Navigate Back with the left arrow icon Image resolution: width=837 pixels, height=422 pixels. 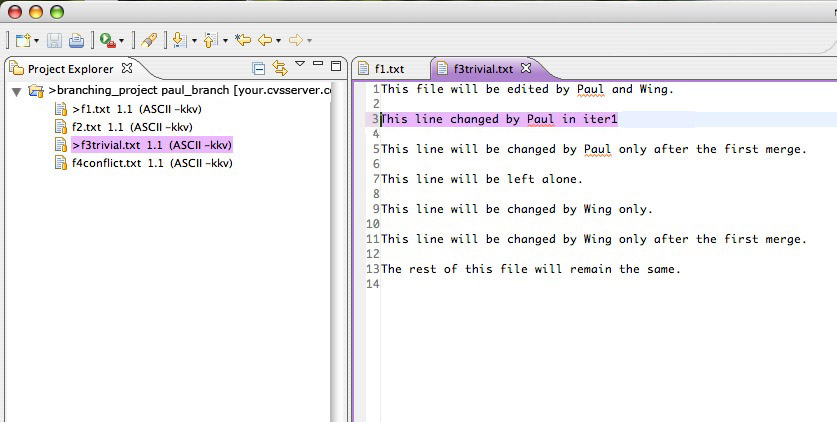[265, 41]
